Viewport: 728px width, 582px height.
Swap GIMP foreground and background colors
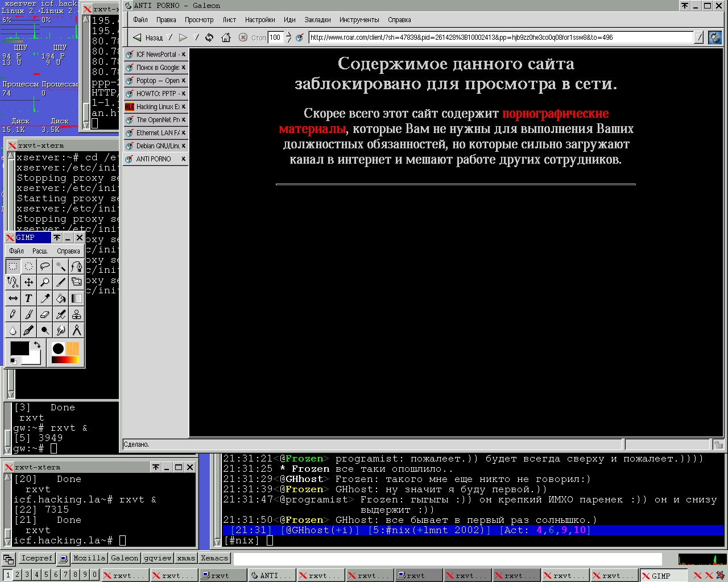click(37, 344)
